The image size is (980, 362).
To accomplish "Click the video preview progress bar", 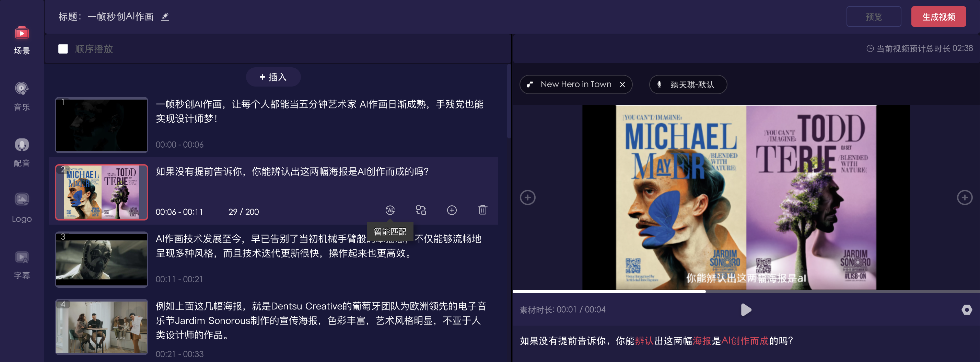I will click(x=746, y=292).
